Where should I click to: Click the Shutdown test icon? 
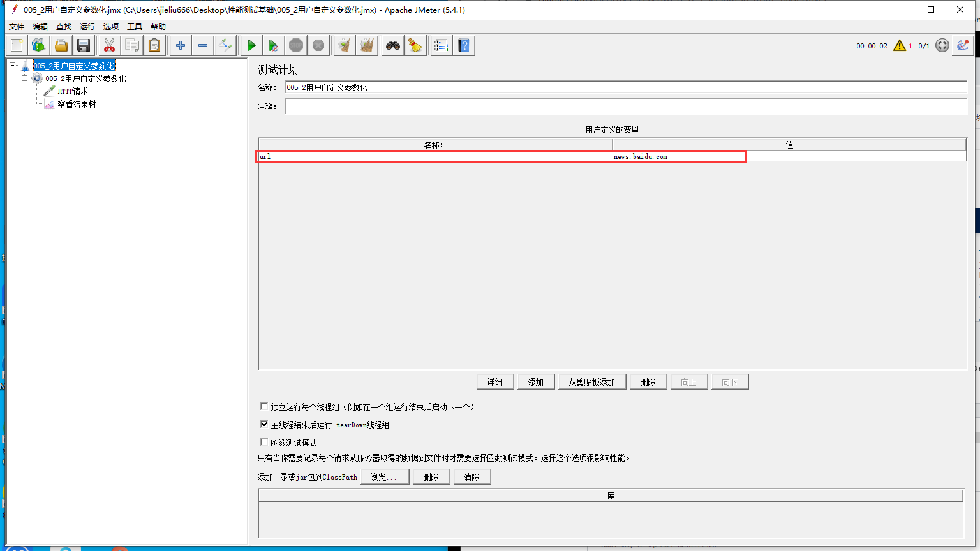[318, 45]
